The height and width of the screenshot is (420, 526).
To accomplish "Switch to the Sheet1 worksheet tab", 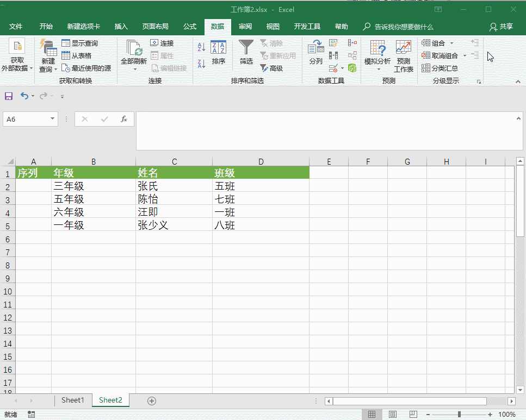I will pos(72,400).
